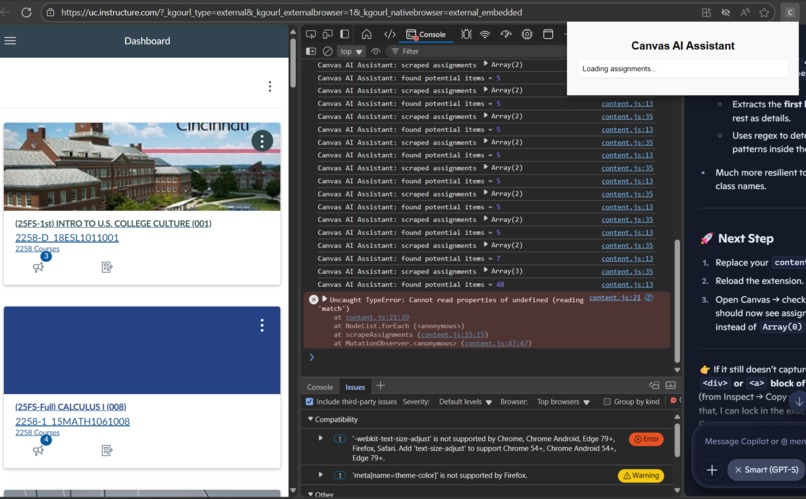Click the scroll-down arrow in Copilot chat
The width and height of the screenshot is (806, 499).
pyautogui.click(x=798, y=401)
